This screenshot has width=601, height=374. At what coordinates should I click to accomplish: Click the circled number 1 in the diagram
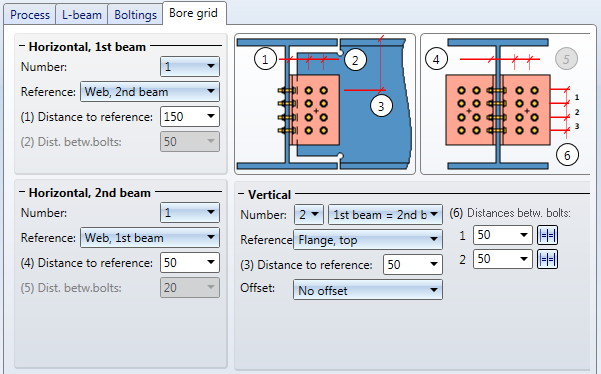coord(265,59)
